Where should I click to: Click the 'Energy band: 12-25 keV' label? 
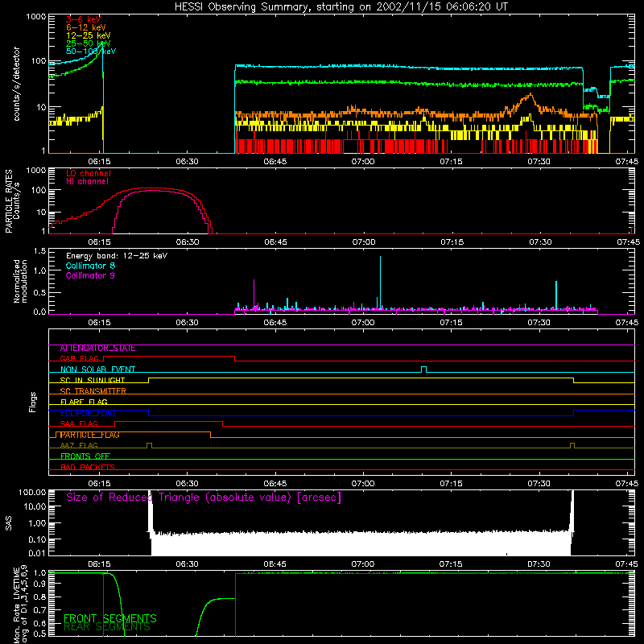point(117,256)
